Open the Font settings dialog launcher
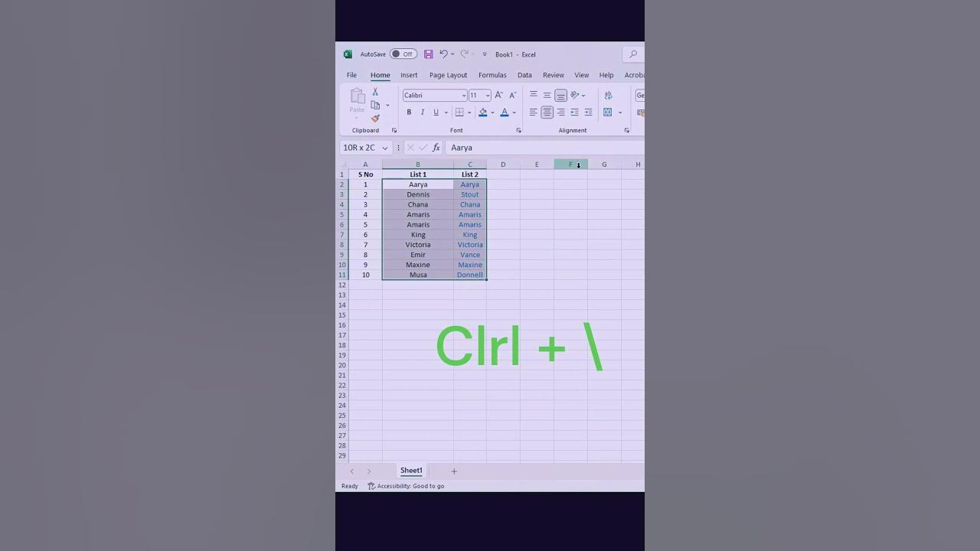Image resolution: width=980 pixels, height=551 pixels. (x=518, y=131)
